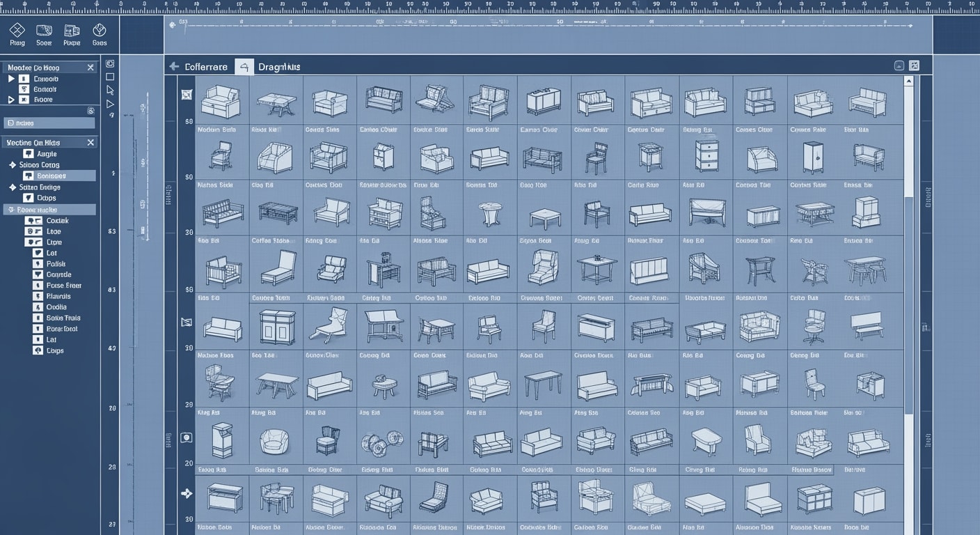980x535 pixels.
Task: Click the library's vertical scrollbar thumb
Action: point(908,307)
